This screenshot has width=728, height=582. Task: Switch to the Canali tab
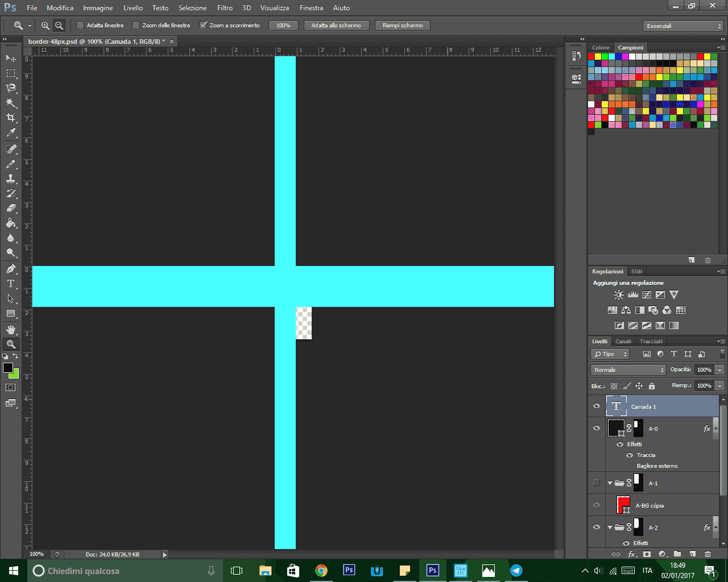623,342
